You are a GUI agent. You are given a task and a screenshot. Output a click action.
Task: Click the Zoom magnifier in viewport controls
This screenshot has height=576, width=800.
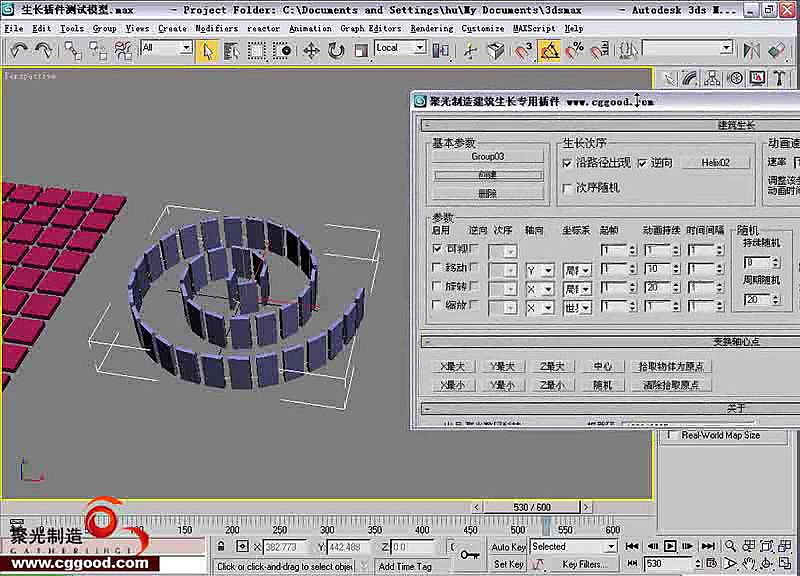[731, 546]
